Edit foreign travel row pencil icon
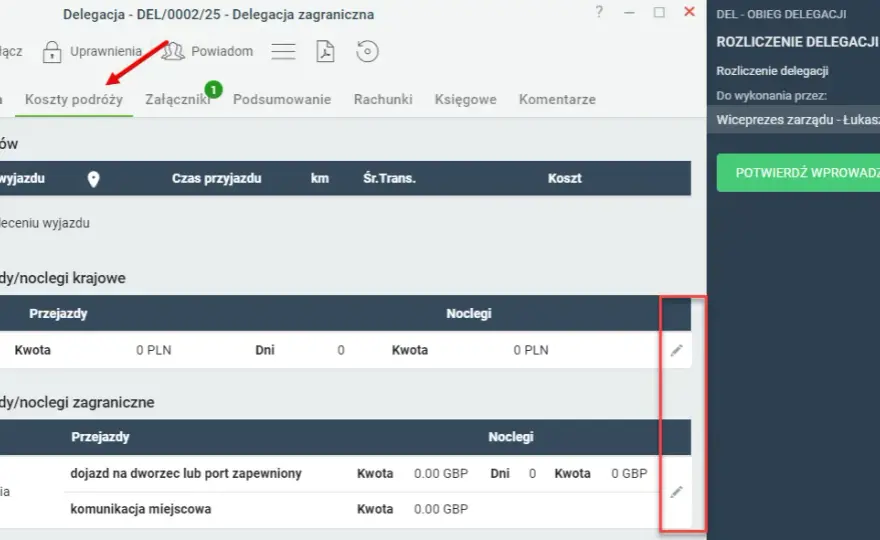The image size is (880, 540). click(677, 492)
